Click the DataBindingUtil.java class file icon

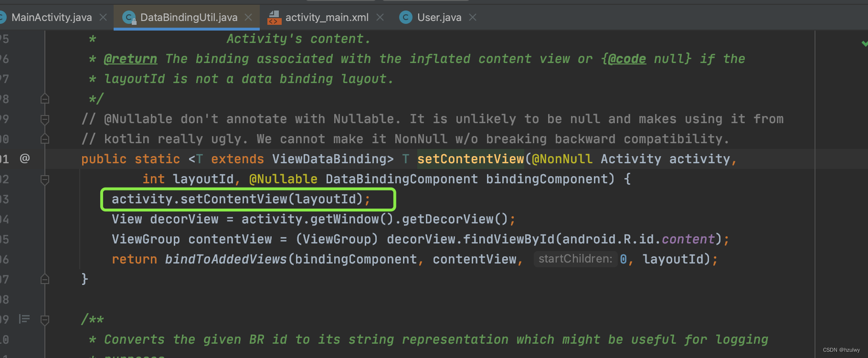[129, 18]
